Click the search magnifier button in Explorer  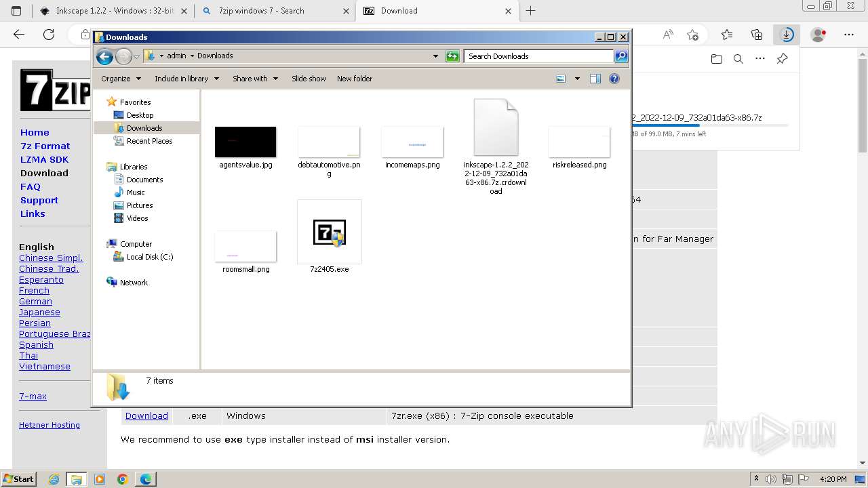click(x=621, y=56)
